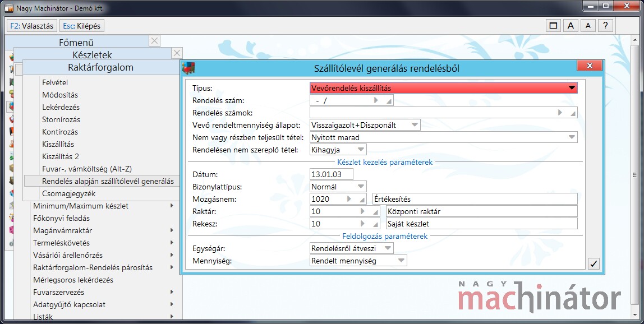This screenshot has height=324, width=644.
Task: Click the Dátum field showing 13.01.03
Action: (332, 174)
